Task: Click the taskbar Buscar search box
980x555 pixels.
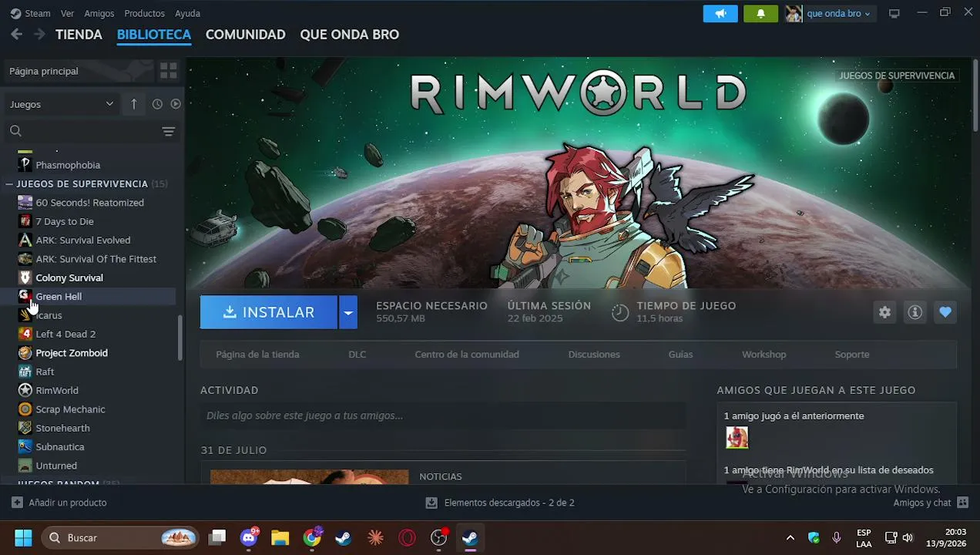Action: [119, 537]
